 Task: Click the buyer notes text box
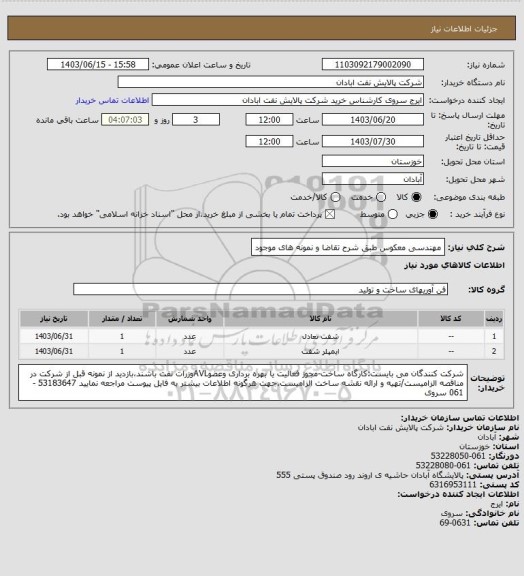243,382
